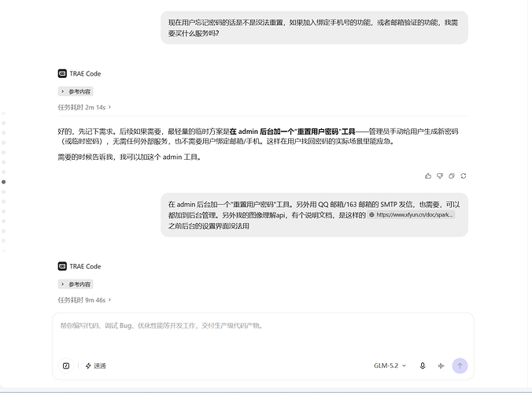Jump to the dark active conversation marker dot
532x393 pixels.
[4, 182]
